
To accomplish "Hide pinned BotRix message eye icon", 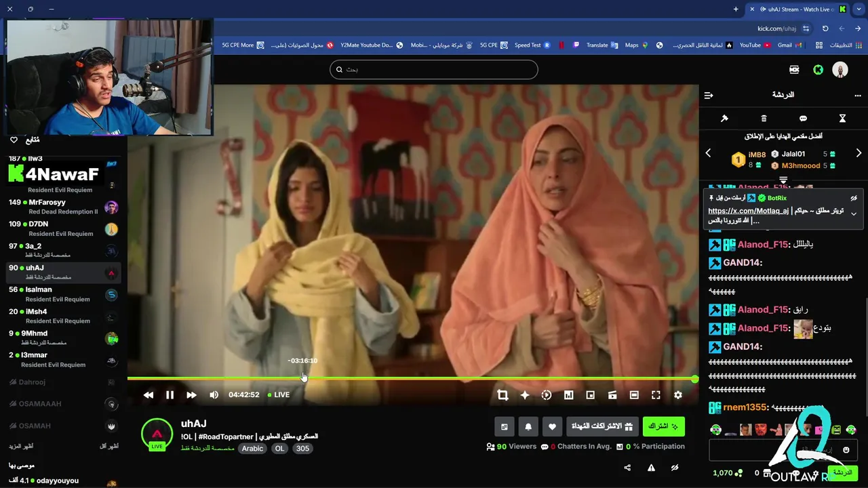I will 854,198.
